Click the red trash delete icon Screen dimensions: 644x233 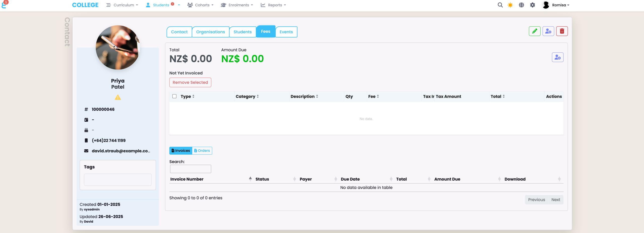click(x=562, y=31)
